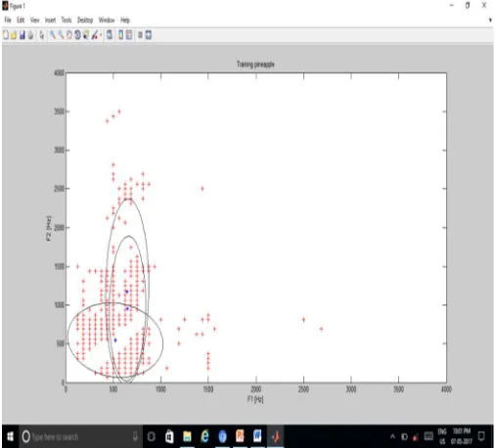This screenshot has height=448, width=495.
Task: Click the F2 [Hz] y-axis label
Action: coord(49,228)
